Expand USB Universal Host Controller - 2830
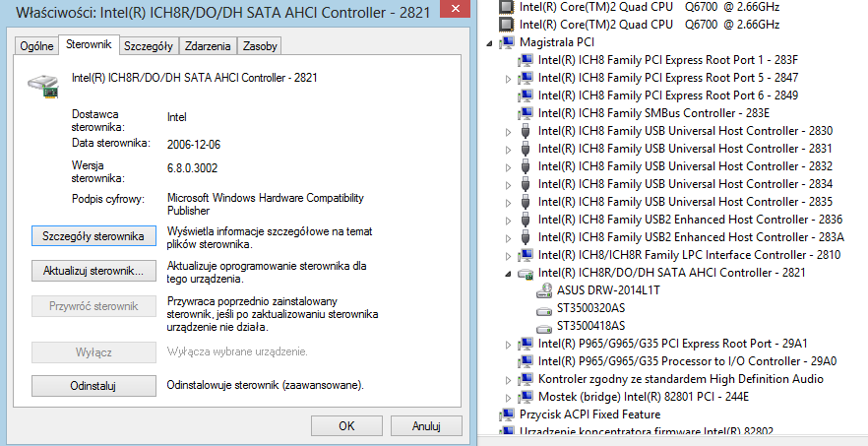 pyautogui.click(x=508, y=132)
